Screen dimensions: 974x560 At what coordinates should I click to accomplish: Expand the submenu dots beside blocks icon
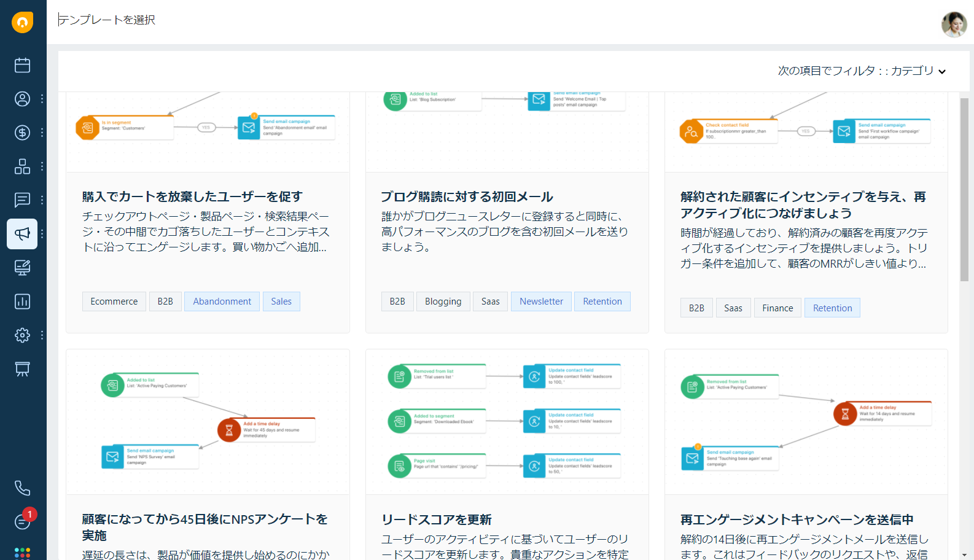tap(42, 166)
